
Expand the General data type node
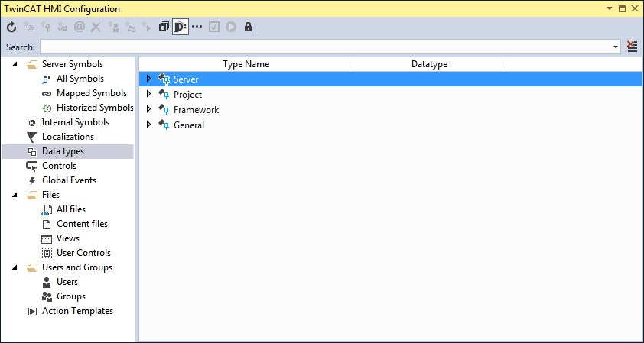point(148,125)
